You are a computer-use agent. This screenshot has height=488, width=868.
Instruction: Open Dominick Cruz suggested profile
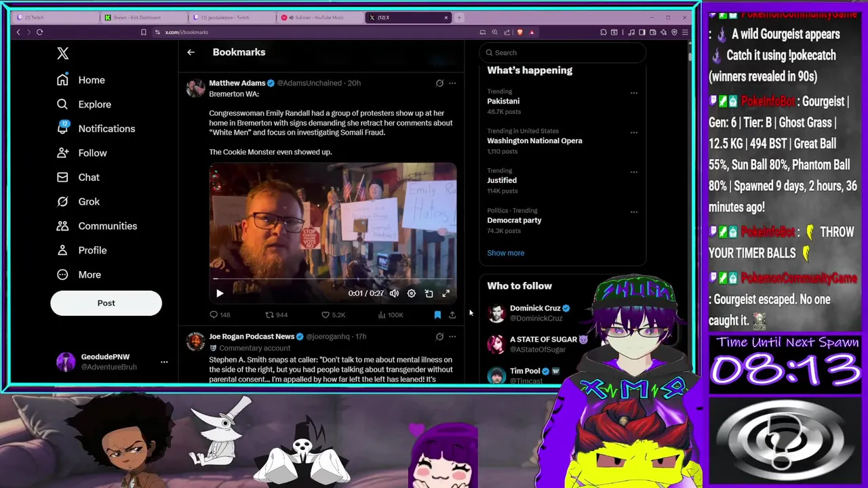pos(535,308)
